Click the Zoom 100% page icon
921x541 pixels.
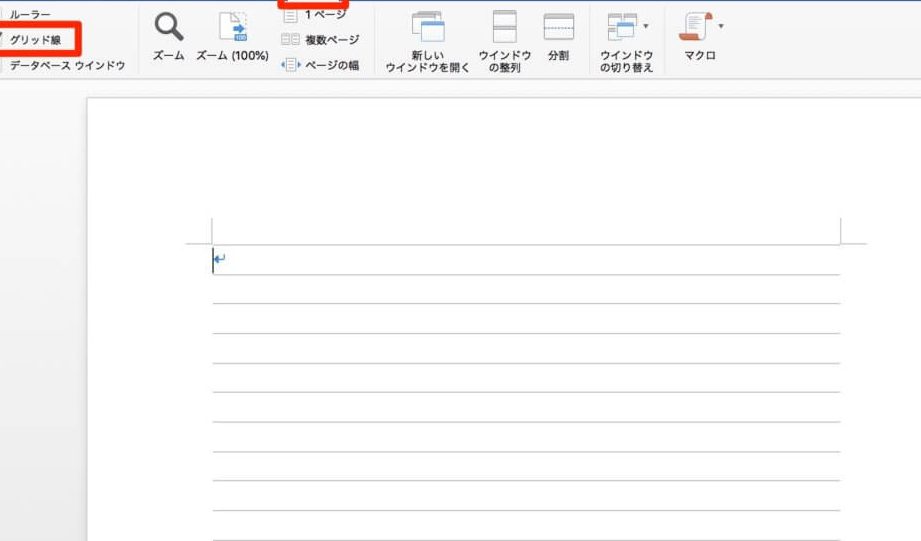point(233,27)
